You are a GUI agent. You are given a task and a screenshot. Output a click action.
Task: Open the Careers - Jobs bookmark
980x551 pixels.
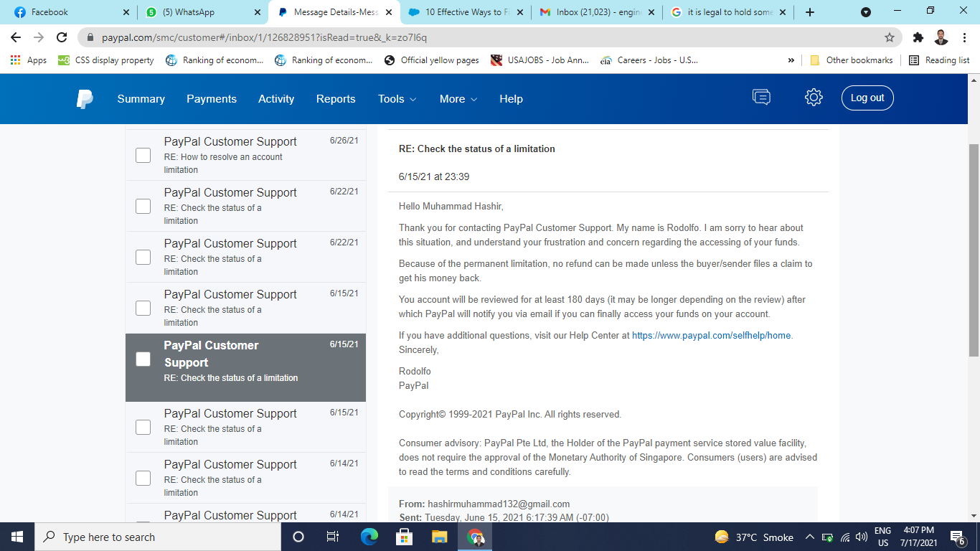click(649, 60)
